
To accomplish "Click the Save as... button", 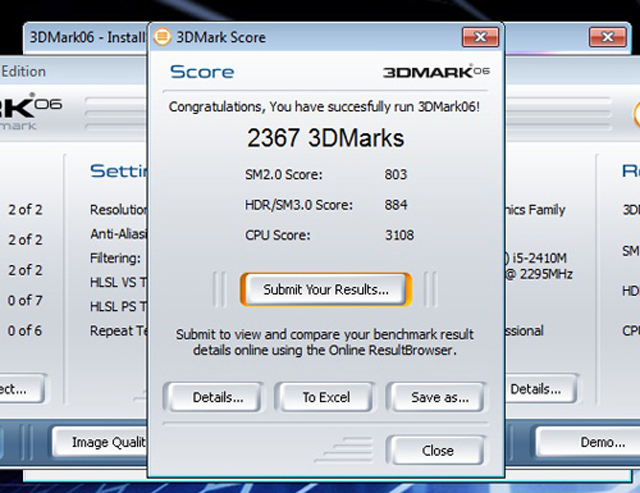I will pos(436,397).
